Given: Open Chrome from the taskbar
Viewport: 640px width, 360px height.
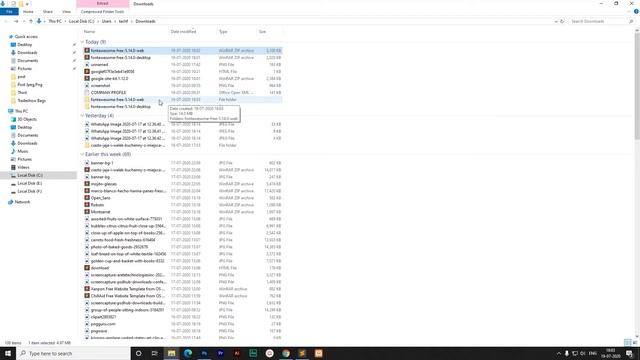Looking at the screenshot, I should 286,353.
